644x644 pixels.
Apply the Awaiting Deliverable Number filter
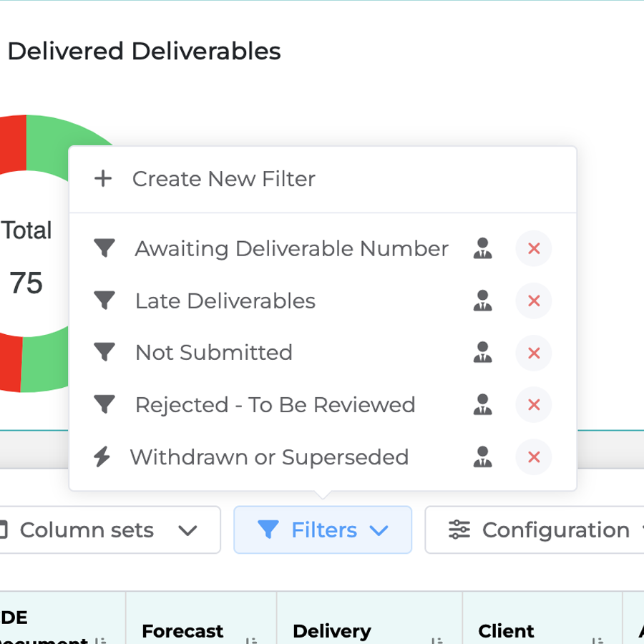point(291,249)
